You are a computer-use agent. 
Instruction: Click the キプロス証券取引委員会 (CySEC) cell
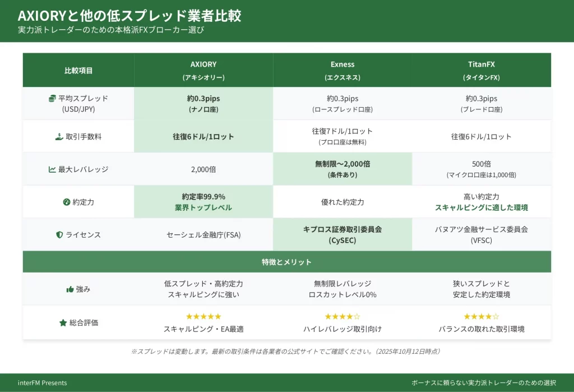(x=342, y=234)
